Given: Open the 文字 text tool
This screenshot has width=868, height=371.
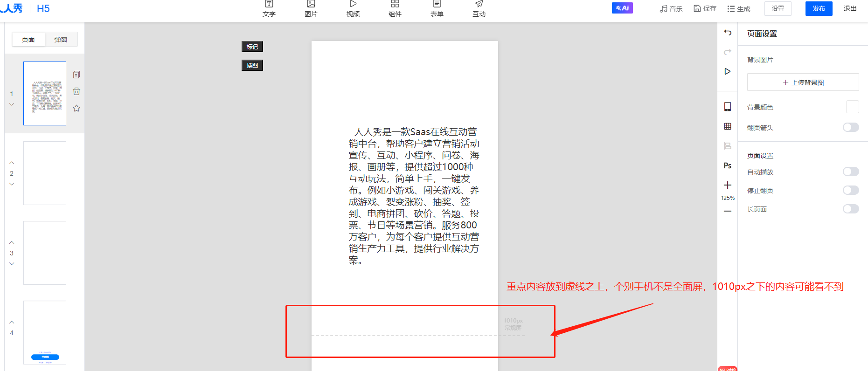Looking at the screenshot, I should (x=269, y=8).
